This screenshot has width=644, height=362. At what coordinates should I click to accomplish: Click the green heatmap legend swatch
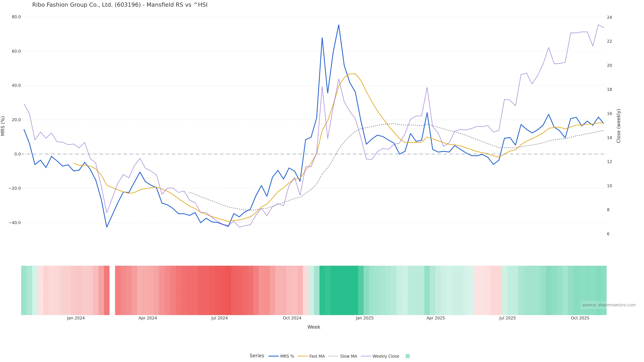[x=408, y=356]
